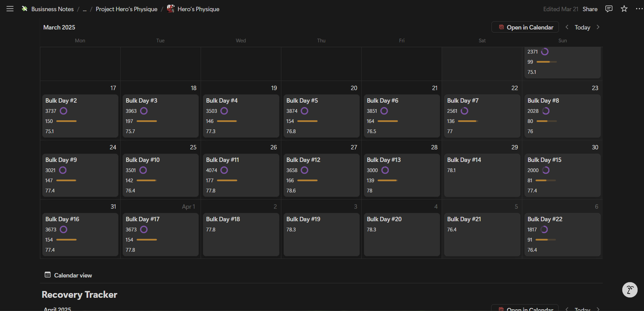644x311 pixels.
Task: Open the three-dot page options menu
Action: click(x=639, y=9)
